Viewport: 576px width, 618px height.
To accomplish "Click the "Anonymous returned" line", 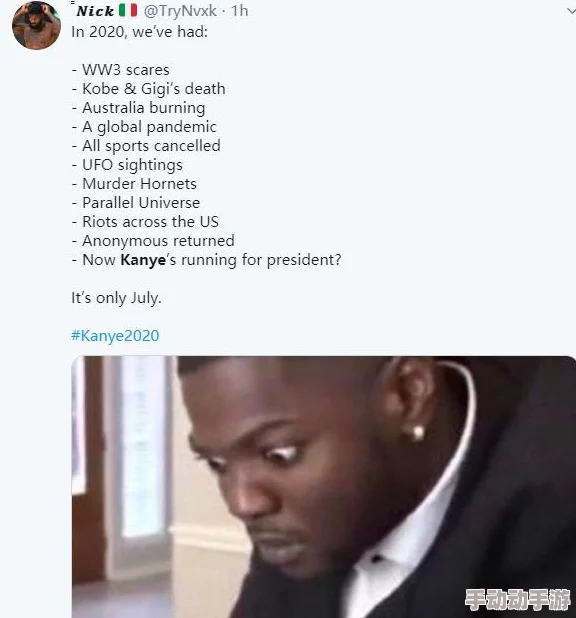I will tap(153, 241).
